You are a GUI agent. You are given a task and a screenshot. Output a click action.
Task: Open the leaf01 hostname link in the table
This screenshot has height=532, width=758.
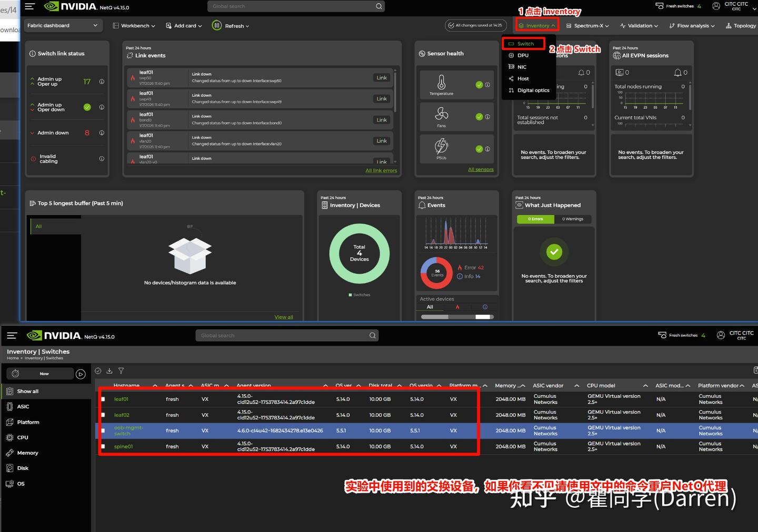click(121, 399)
